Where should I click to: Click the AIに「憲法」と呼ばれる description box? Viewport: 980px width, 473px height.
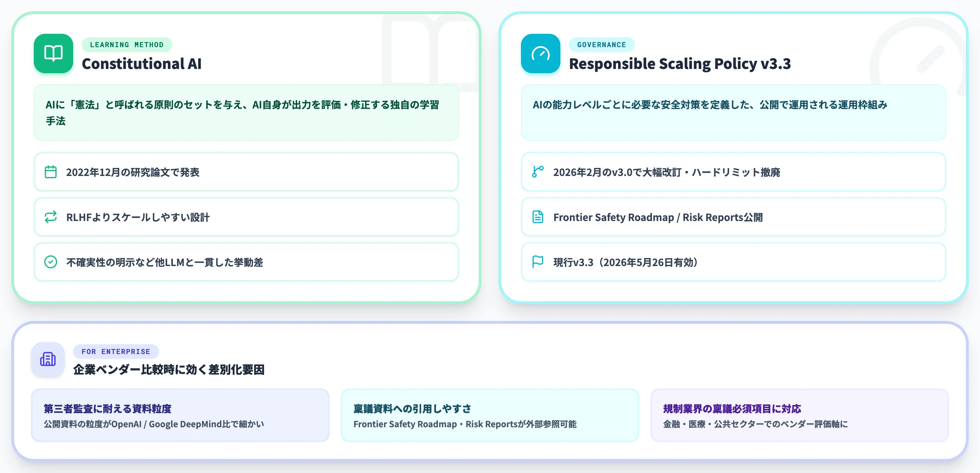(246, 113)
